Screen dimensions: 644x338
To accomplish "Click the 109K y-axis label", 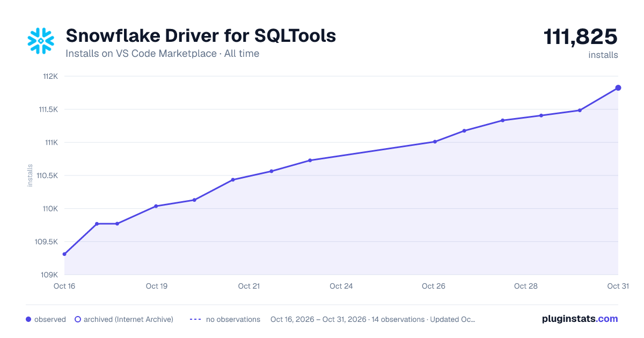I will point(49,275).
